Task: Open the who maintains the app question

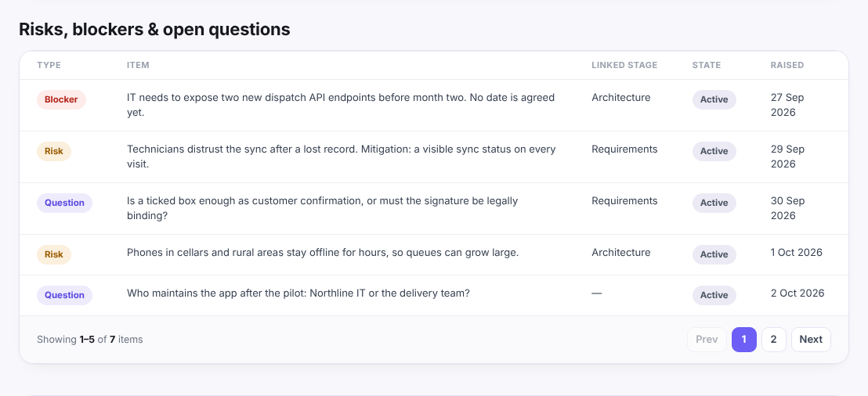Action: tap(298, 293)
